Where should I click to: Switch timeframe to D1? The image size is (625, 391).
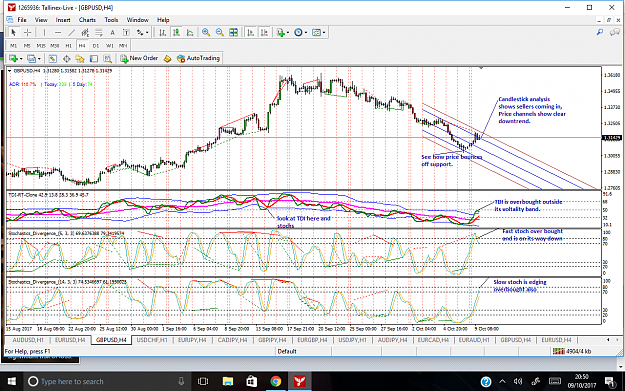96,45
